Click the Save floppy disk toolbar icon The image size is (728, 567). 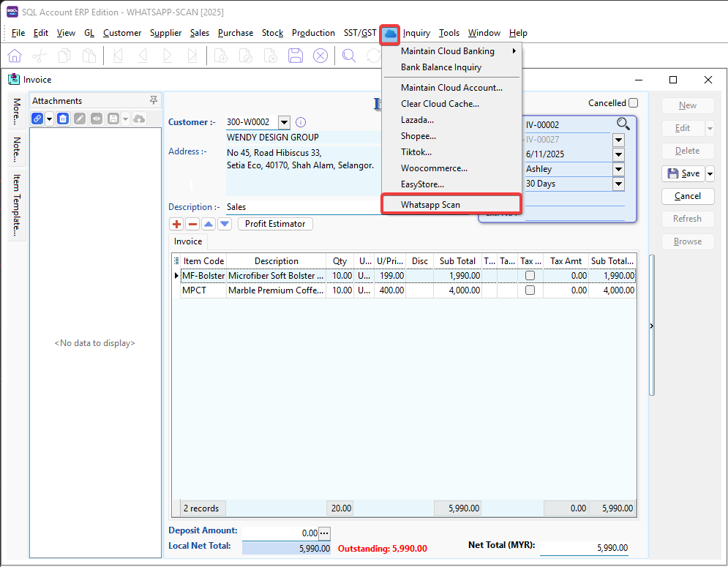[296, 56]
